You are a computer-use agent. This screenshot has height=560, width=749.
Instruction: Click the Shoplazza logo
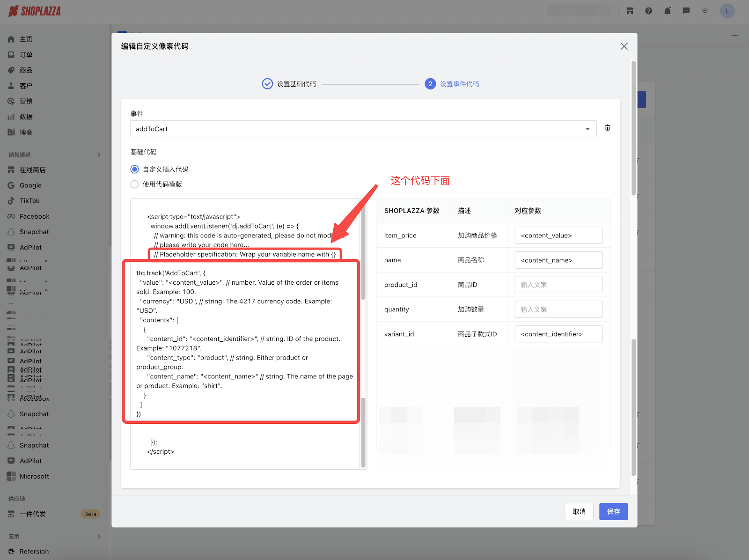point(35,11)
